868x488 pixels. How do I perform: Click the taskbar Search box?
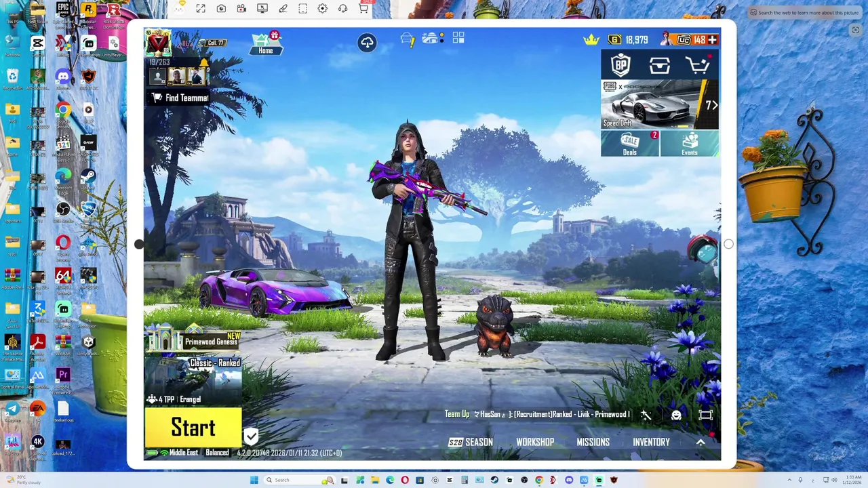pyautogui.click(x=298, y=480)
